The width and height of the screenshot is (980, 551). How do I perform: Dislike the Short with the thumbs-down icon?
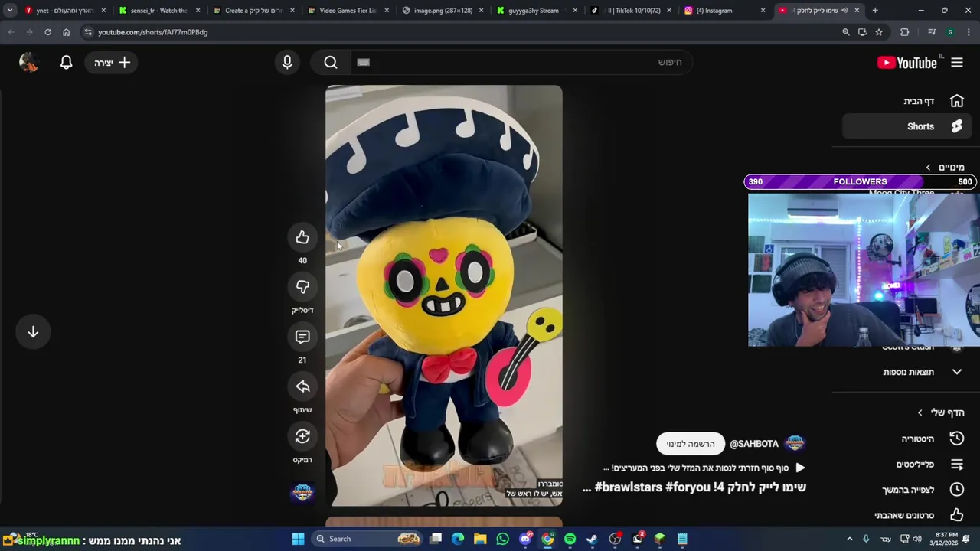(302, 287)
